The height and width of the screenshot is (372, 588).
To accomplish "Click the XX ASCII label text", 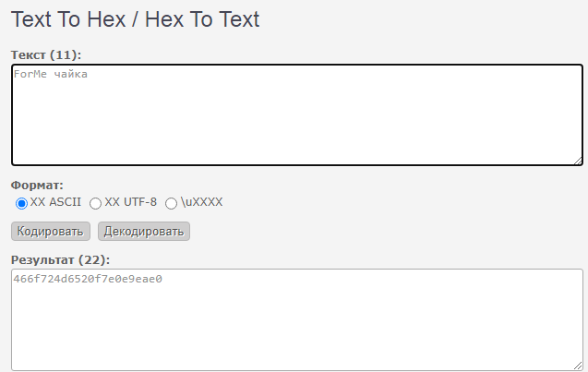I will pyautogui.click(x=55, y=202).
